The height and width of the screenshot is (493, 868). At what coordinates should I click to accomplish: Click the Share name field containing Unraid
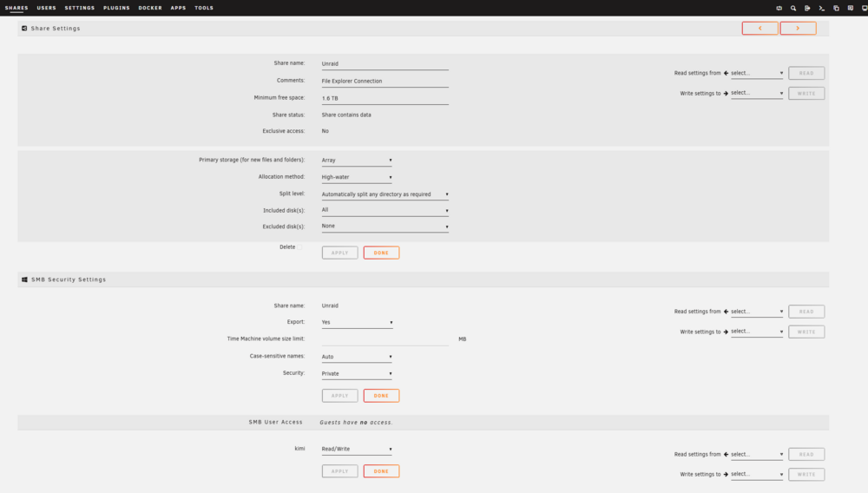[x=385, y=63]
